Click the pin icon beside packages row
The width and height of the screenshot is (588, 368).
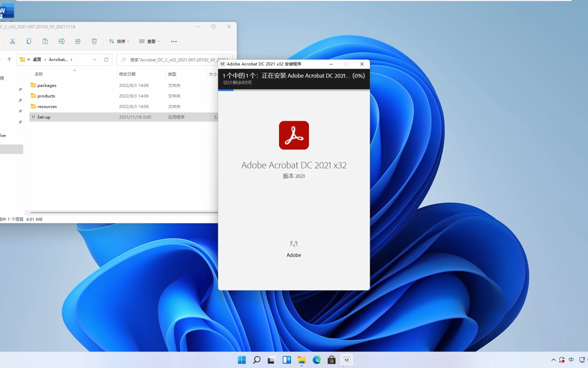[x=20, y=89]
